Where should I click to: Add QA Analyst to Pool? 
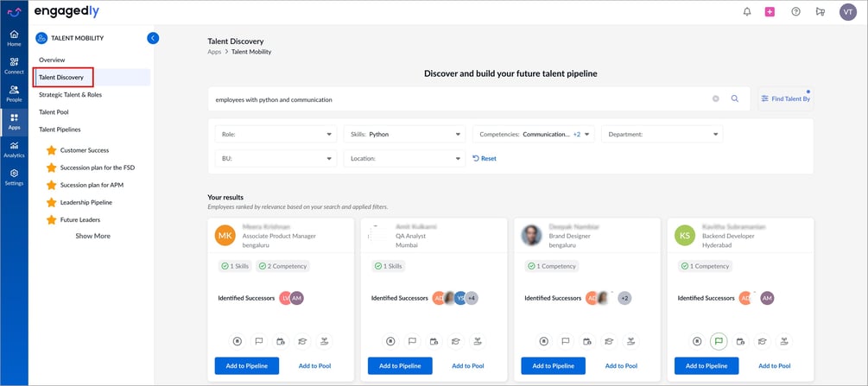(x=468, y=366)
